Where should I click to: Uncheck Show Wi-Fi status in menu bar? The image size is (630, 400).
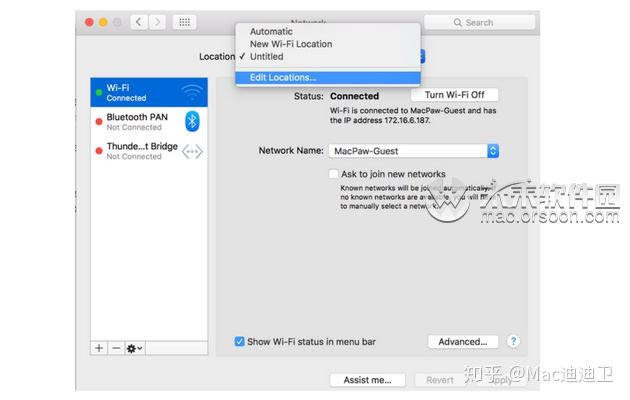point(239,341)
